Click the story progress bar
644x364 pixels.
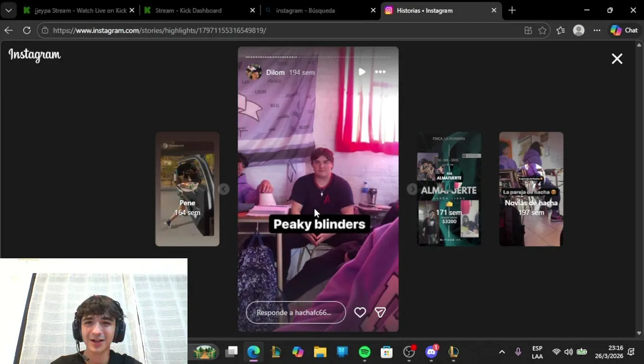pyautogui.click(x=318, y=57)
